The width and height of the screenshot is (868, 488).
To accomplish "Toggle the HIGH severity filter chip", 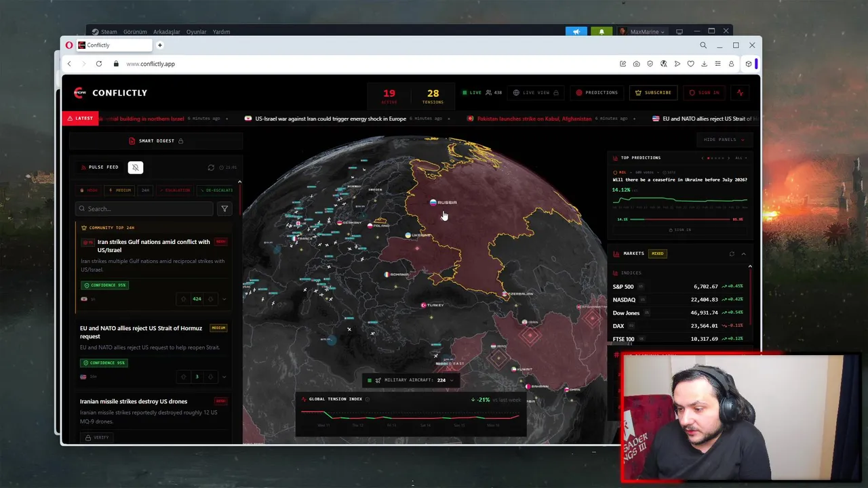I will (89, 190).
